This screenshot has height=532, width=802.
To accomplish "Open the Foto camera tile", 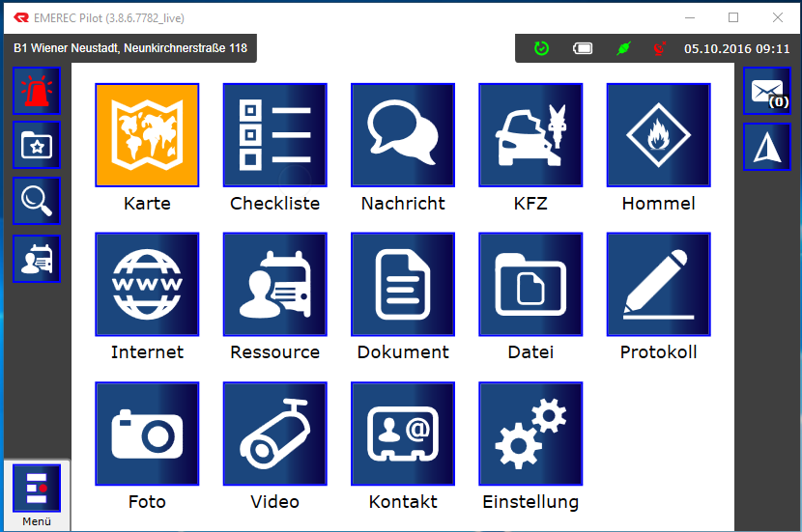I will pyautogui.click(x=147, y=434).
